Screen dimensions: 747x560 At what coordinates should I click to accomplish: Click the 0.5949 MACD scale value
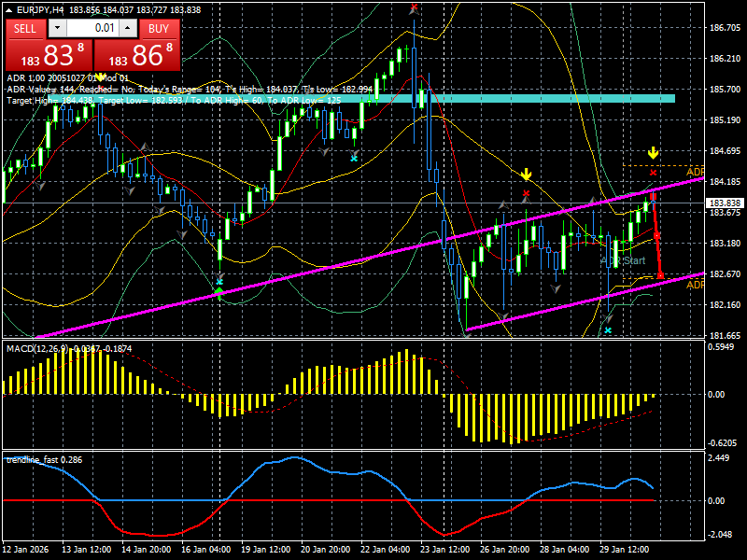[x=721, y=347]
